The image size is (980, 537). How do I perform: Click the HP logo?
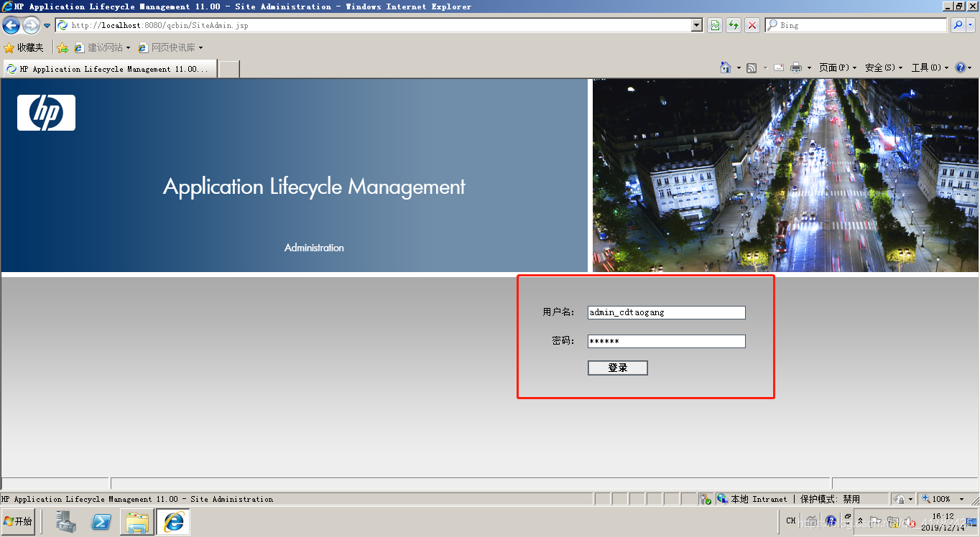pyautogui.click(x=46, y=113)
